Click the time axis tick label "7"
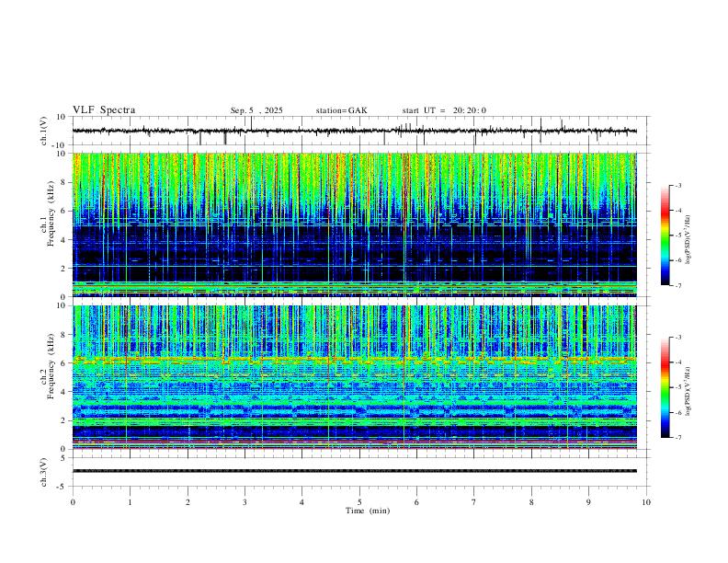The width and height of the screenshot is (728, 563). 474,502
